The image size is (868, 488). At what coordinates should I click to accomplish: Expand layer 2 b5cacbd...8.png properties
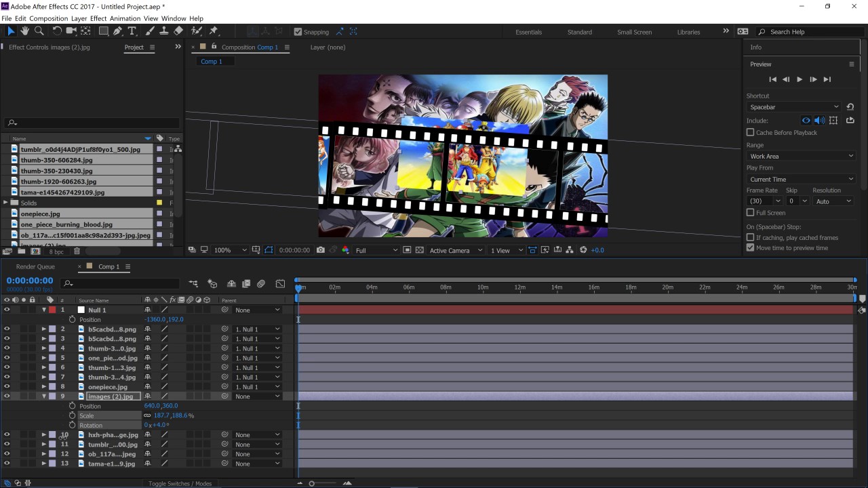[x=44, y=329]
